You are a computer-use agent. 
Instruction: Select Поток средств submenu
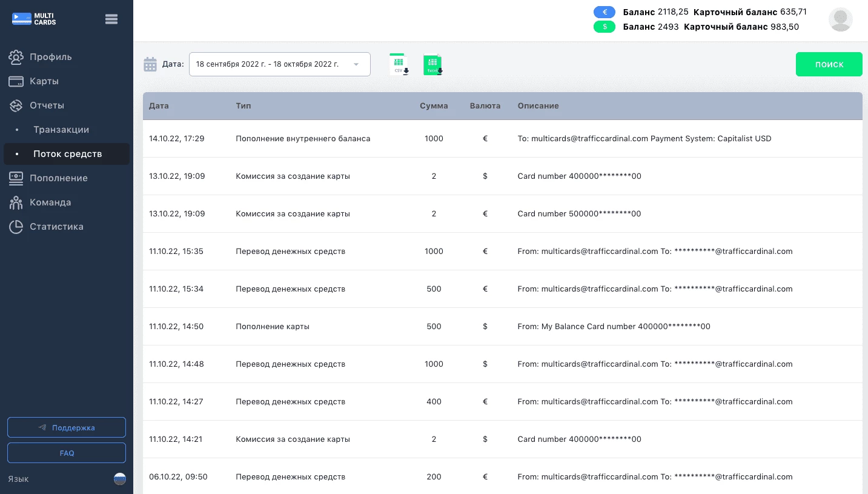coord(67,154)
